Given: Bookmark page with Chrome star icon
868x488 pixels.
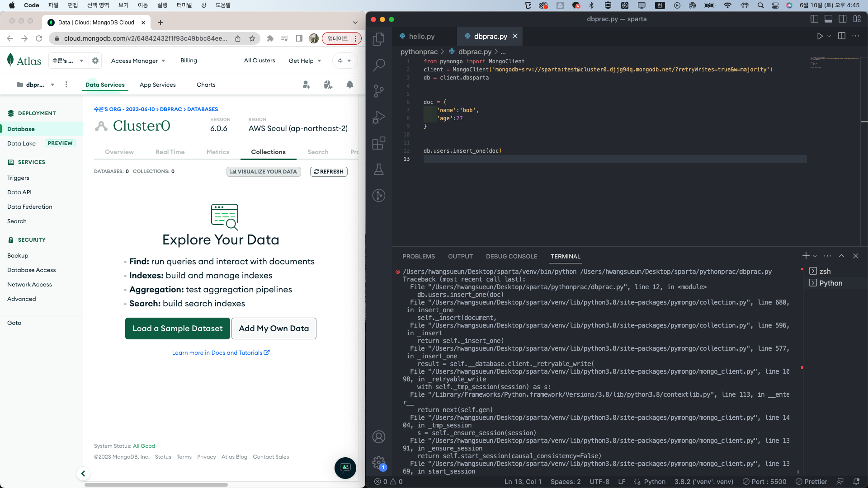Looking at the screenshot, I should point(252,38).
